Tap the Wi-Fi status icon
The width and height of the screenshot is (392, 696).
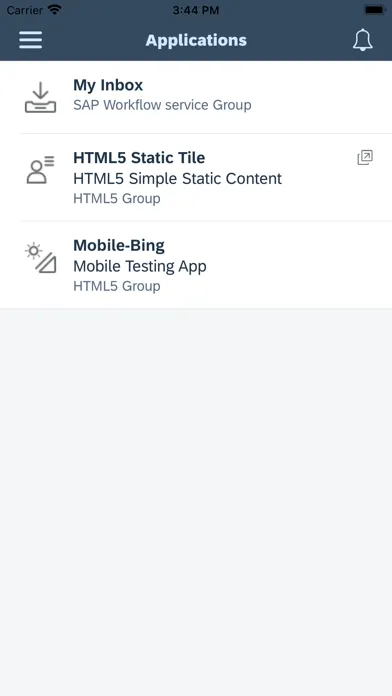pos(55,10)
